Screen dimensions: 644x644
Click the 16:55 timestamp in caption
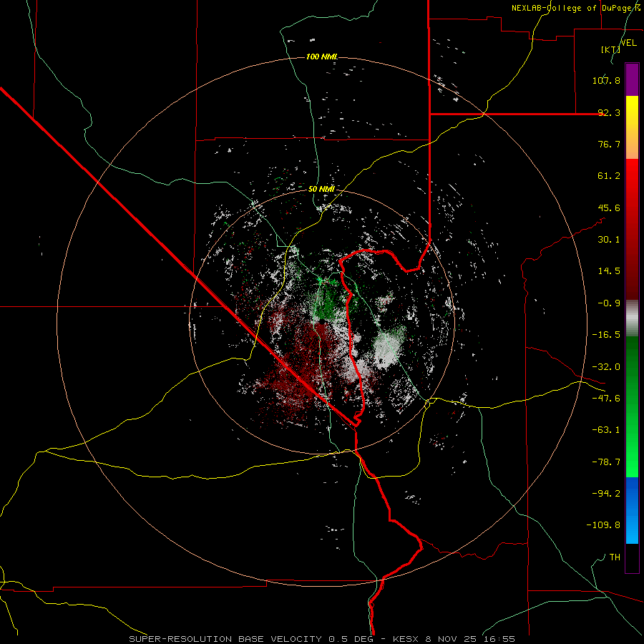[x=500, y=639]
